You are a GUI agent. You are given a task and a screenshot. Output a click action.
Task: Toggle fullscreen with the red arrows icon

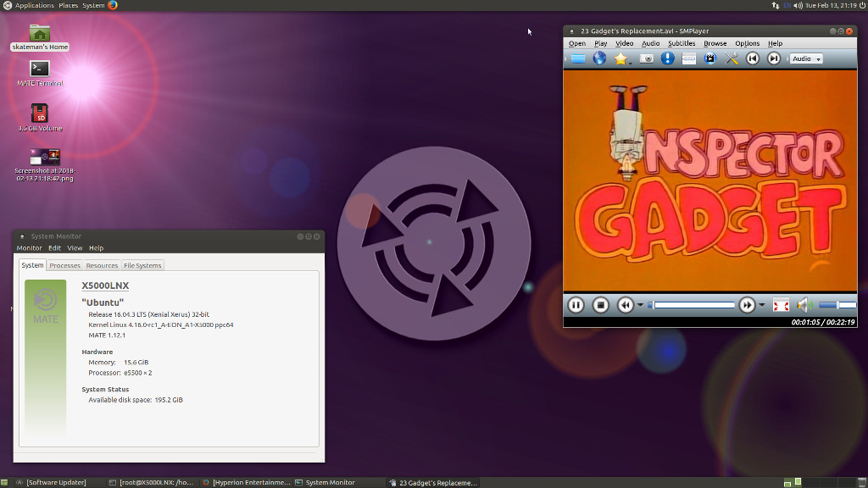tap(781, 305)
